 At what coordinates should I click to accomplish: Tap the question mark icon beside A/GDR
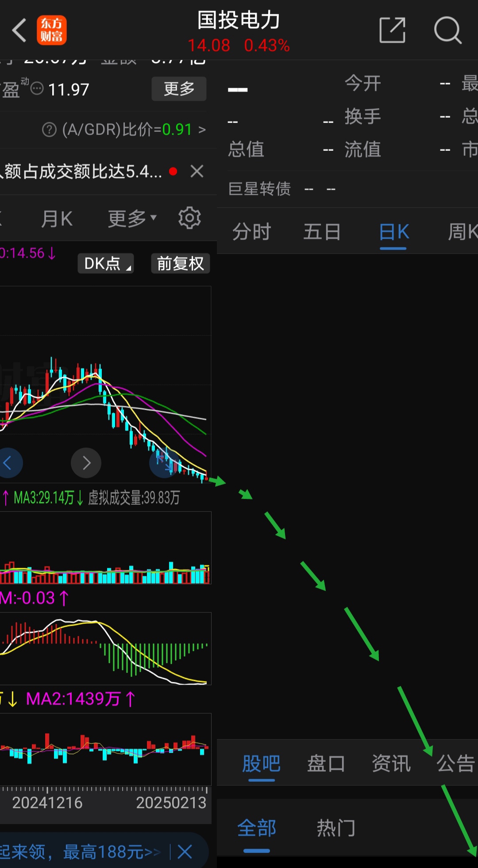coord(49,130)
